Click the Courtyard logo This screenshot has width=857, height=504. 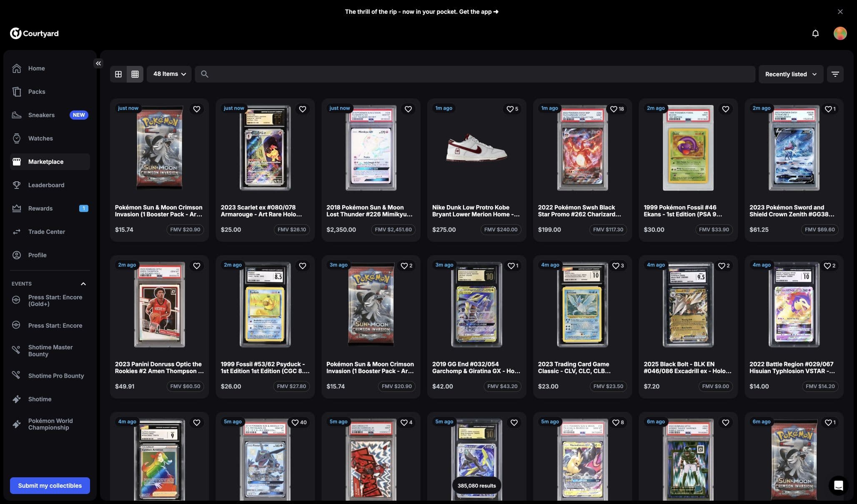click(x=34, y=33)
